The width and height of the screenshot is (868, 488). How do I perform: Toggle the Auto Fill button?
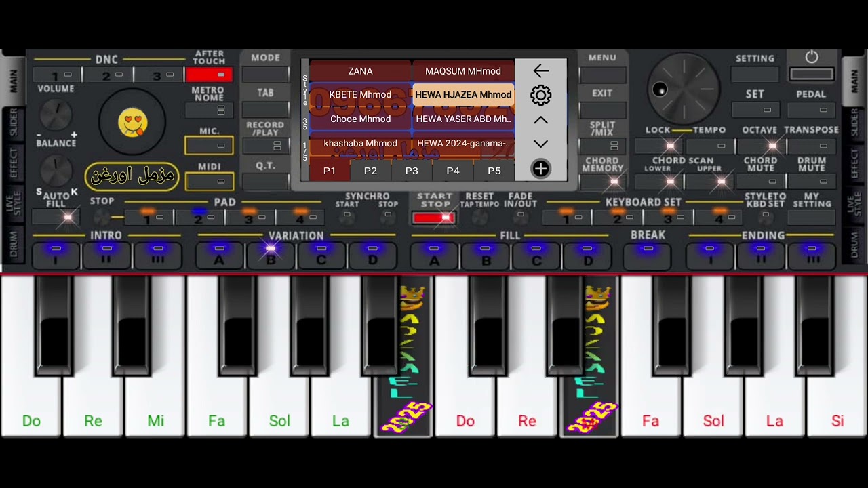tap(56, 217)
